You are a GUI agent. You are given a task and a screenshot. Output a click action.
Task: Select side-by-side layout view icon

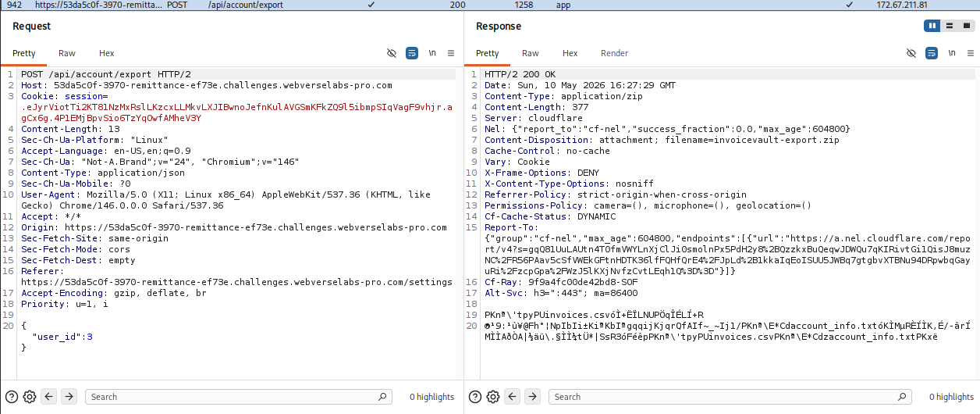pyautogui.click(x=932, y=26)
